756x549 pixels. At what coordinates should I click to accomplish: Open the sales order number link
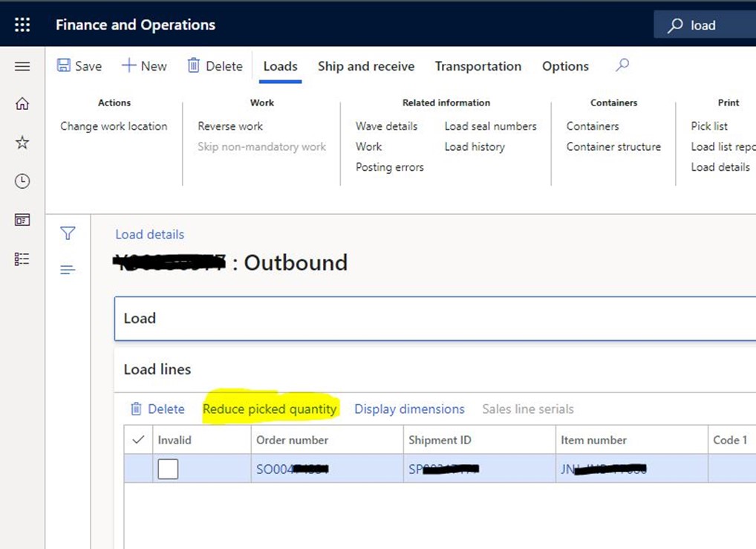[292, 469]
